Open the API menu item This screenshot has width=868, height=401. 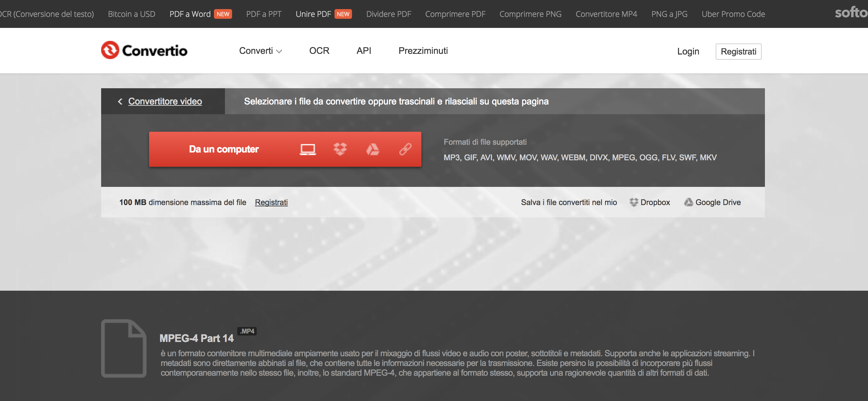point(364,51)
